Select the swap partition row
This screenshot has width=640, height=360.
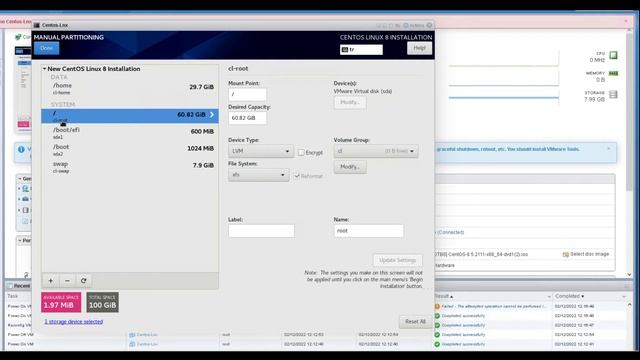[130, 167]
